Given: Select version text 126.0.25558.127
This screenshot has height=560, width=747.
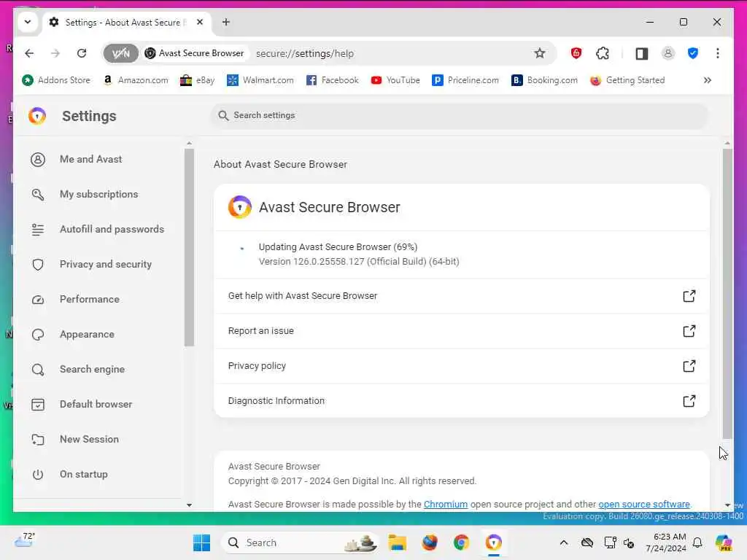Looking at the screenshot, I should [x=329, y=262].
